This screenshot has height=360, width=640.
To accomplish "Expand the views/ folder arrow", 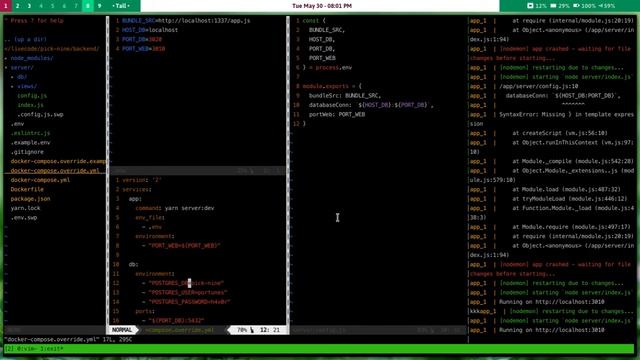I will pos(12,86).
